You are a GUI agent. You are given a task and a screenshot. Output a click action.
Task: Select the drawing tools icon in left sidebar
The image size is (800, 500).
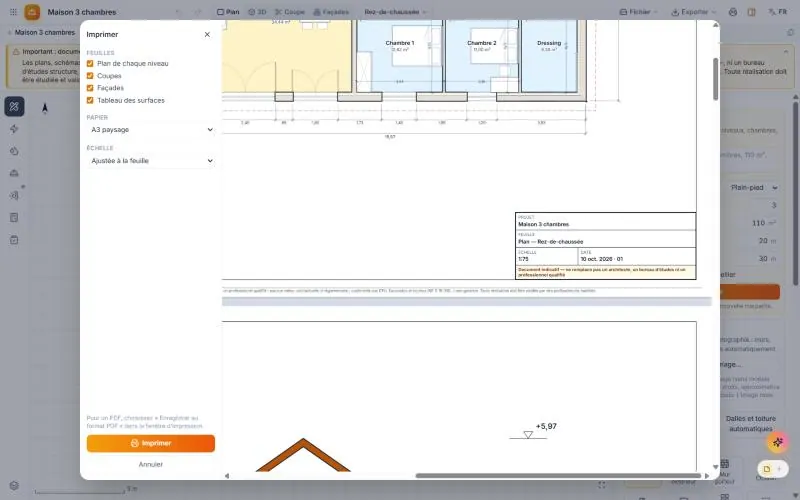14,107
